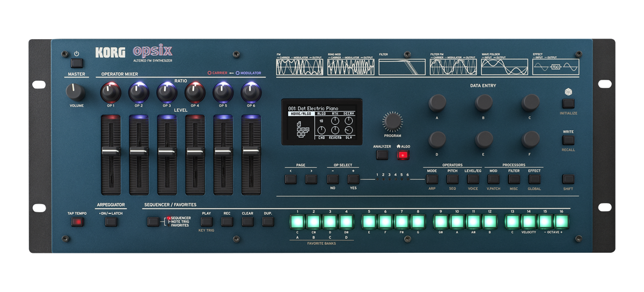The width and height of the screenshot is (644, 292).
Task: Click Data Entry knob A
Action: (437, 102)
